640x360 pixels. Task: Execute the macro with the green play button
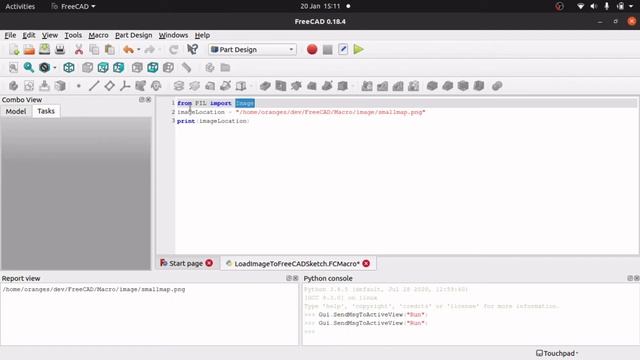(x=358, y=50)
